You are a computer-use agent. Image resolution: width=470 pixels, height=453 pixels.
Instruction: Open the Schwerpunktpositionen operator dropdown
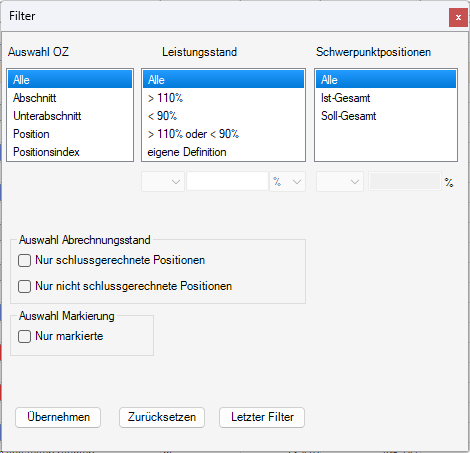[x=340, y=182]
